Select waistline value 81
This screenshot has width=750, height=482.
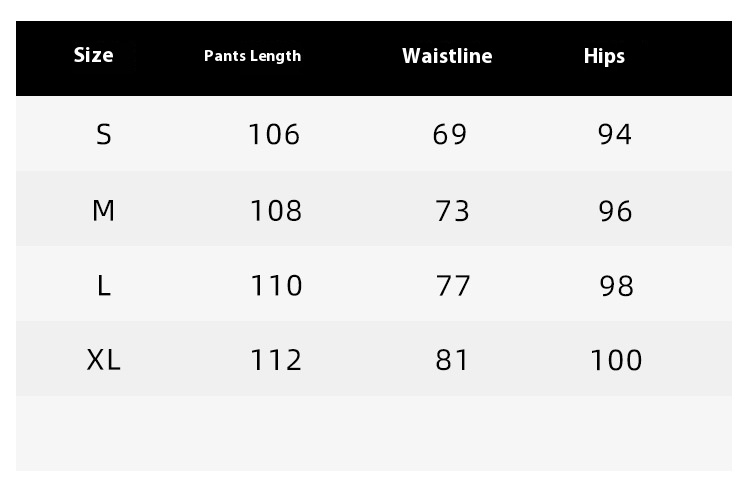tap(452, 360)
